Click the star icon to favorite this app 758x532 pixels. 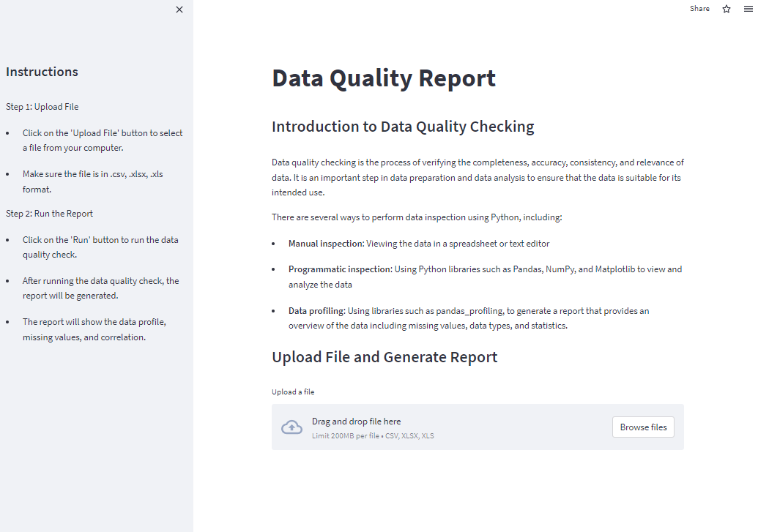coord(726,9)
